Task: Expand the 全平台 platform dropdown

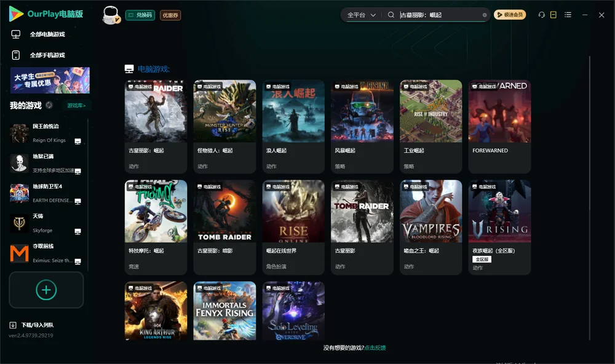Action: tap(361, 15)
